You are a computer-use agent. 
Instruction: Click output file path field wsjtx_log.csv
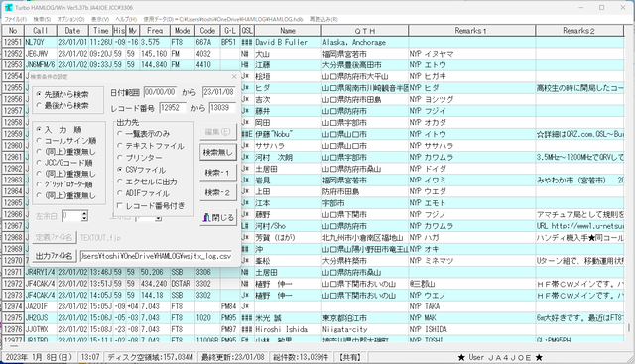(156, 256)
